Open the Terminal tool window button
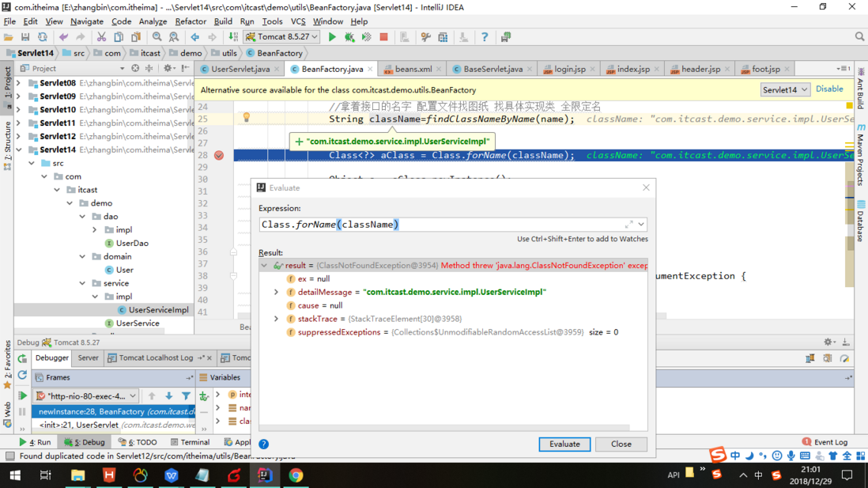This screenshot has height=488, width=868. point(190,442)
